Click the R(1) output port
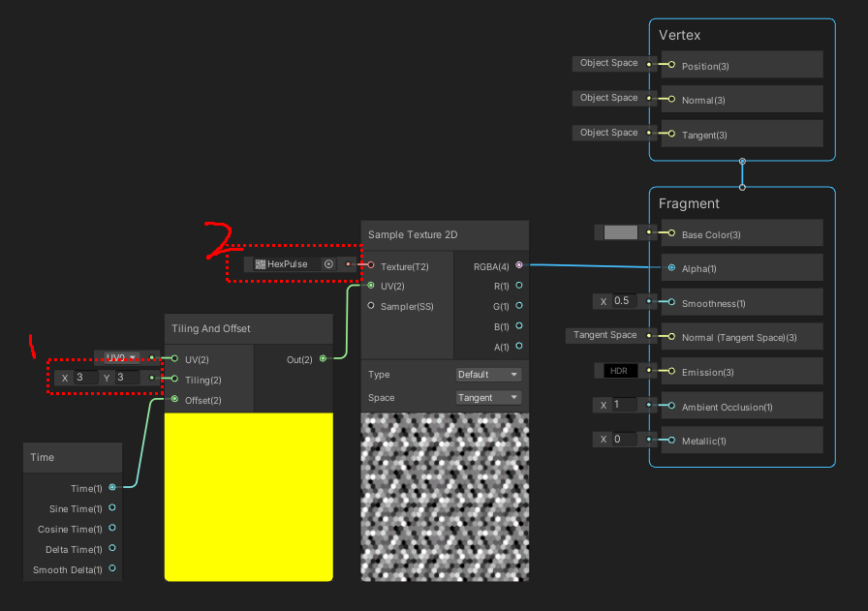The height and width of the screenshot is (611, 868). tap(519, 286)
